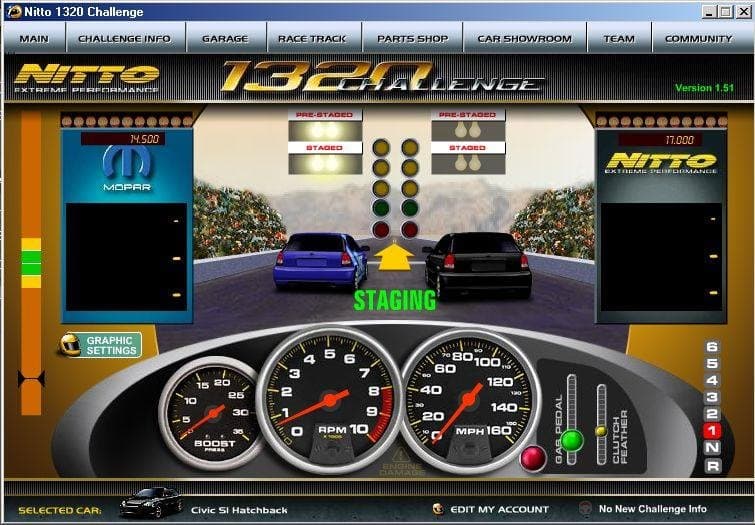Click the 17.000 dial-in display

(660, 140)
